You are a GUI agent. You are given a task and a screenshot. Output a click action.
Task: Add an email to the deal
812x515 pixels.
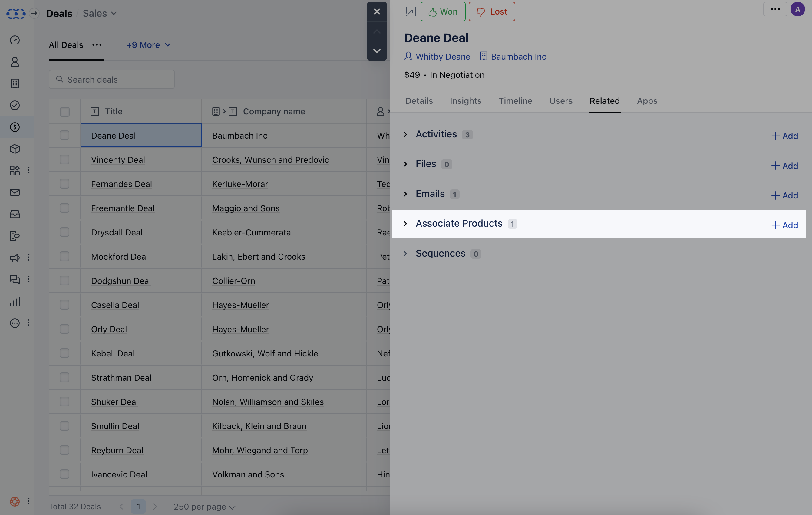[x=784, y=195]
